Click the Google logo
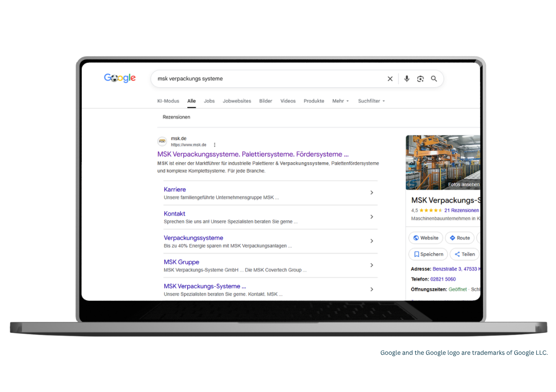 (x=120, y=78)
